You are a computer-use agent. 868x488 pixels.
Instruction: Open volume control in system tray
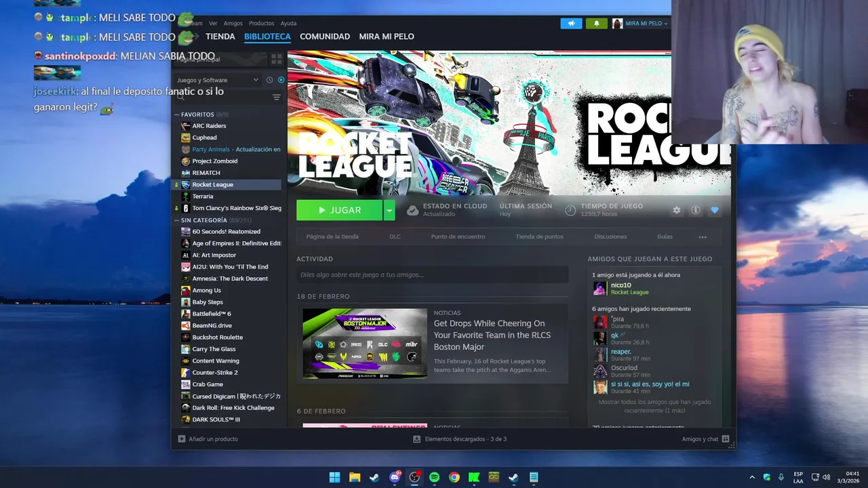point(826,477)
